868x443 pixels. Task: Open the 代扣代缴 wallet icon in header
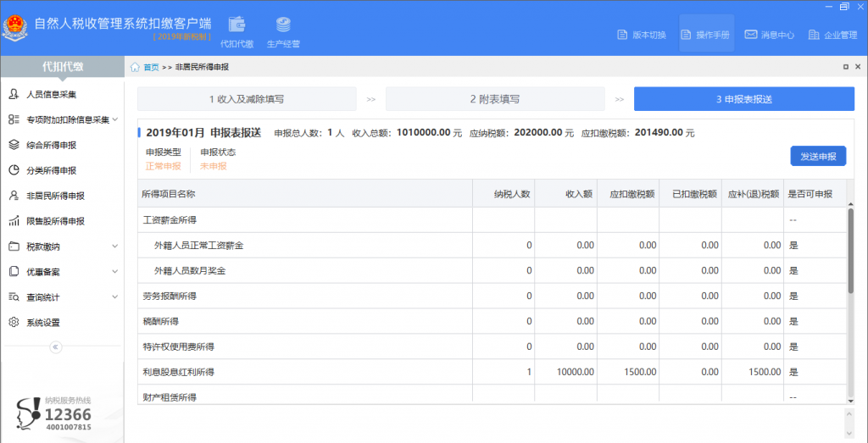pos(237,25)
